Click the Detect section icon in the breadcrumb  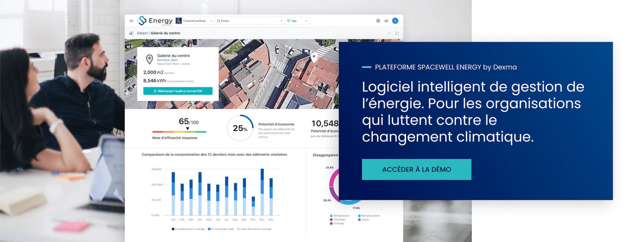point(131,33)
